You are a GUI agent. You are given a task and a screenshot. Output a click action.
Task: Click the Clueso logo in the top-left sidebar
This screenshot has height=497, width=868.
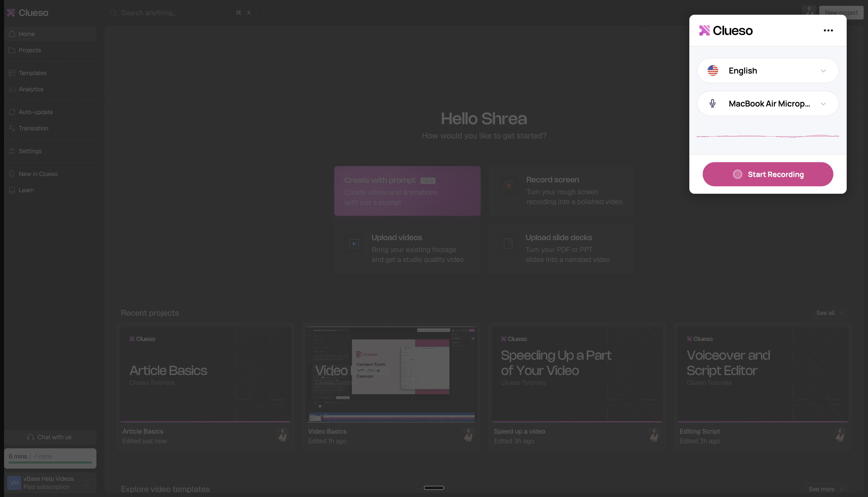click(28, 13)
